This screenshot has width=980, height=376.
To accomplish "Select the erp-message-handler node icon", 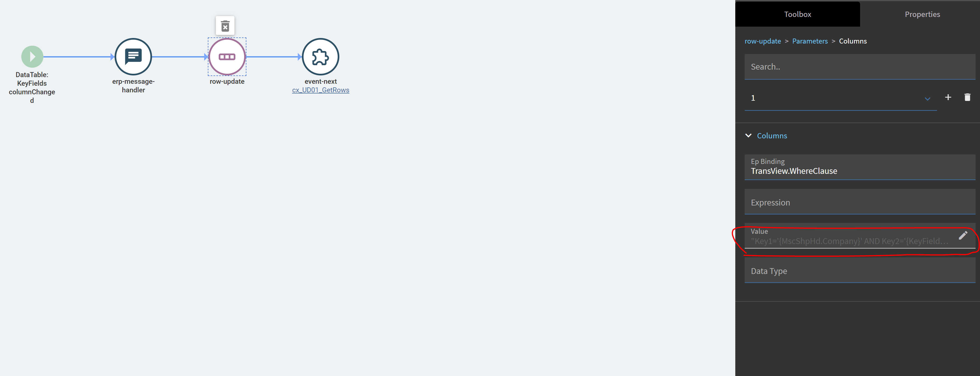I will [x=133, y=57].
